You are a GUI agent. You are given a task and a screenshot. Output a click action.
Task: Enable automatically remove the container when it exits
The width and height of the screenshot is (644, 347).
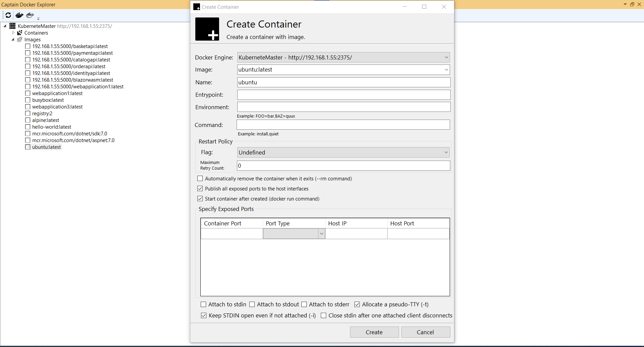pos(200,178)
